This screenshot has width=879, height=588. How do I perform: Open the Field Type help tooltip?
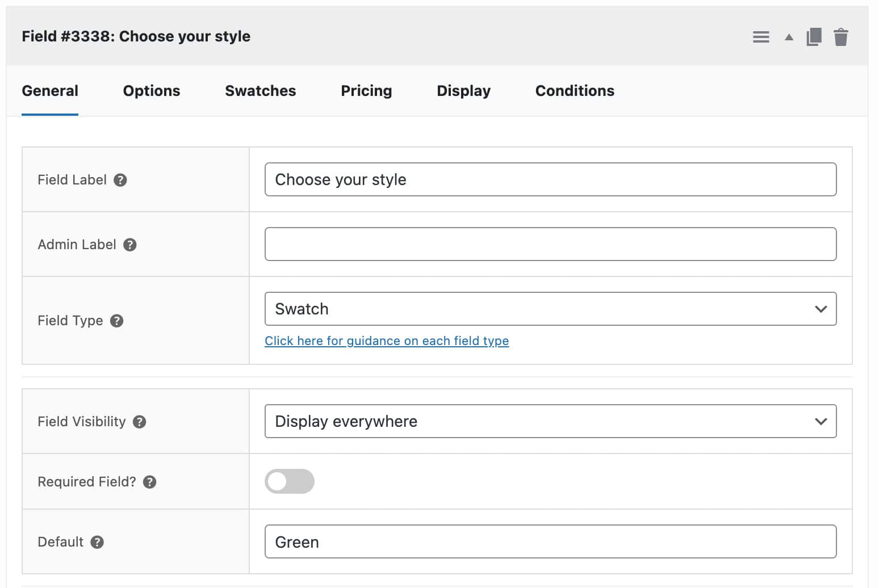[x=116, y=321]
